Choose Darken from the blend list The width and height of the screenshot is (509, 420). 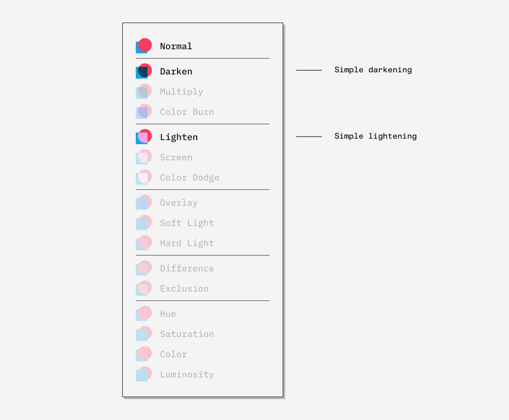[176, 72]
